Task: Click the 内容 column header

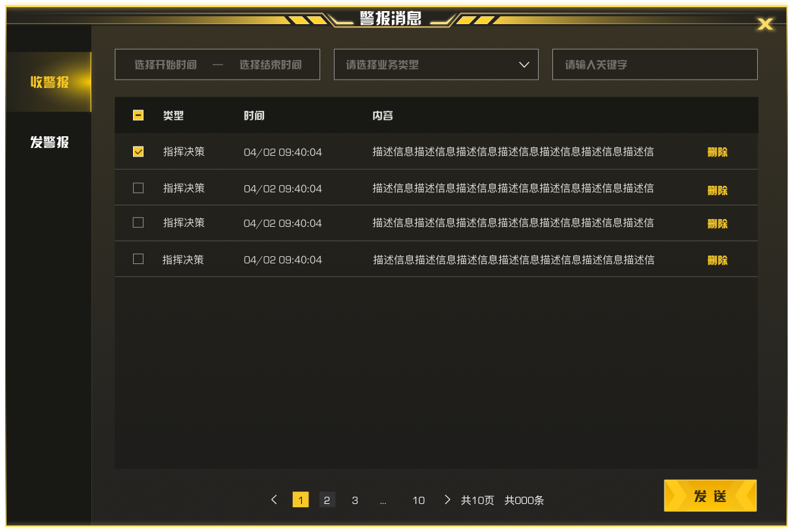Action: [383, 115]
